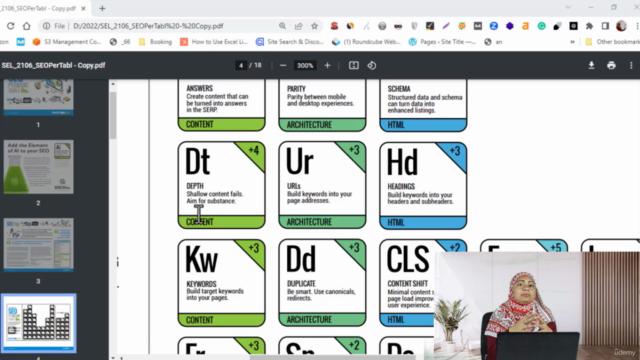This screenshot has height=360, width=640.
Task: Open the Extensions puzzle piece menu
Action: click(589, 26)
